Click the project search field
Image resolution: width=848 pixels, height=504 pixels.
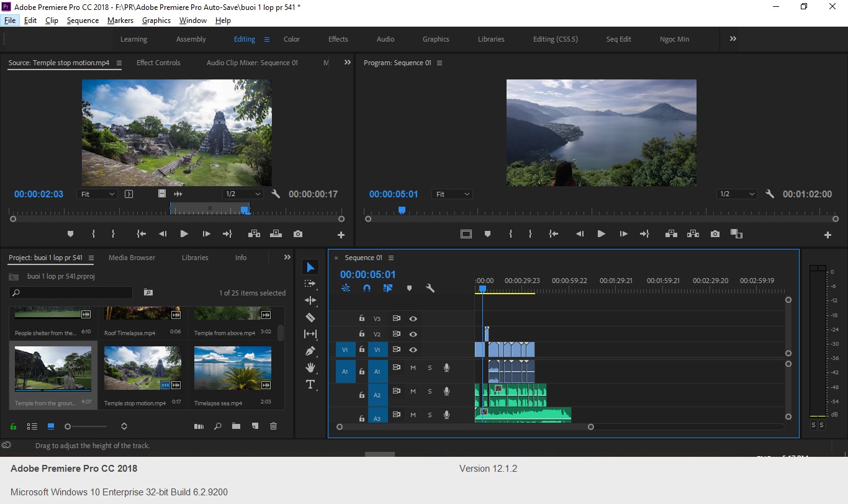point(71,292)
